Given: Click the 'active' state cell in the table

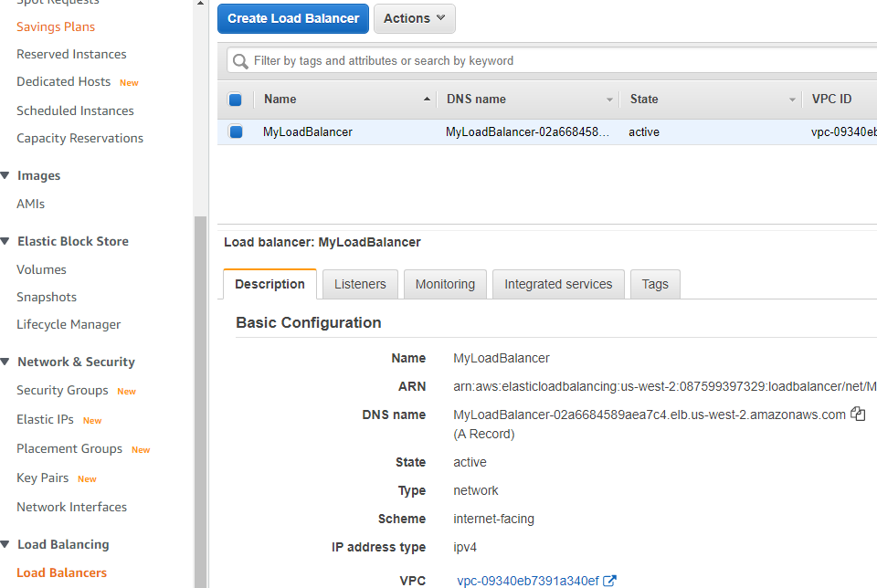Looking at the screenshot, I should tap(644, 131).
